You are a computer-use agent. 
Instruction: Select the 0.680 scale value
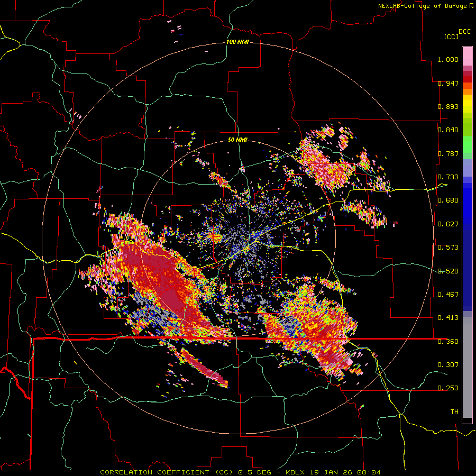click(448, 200)
